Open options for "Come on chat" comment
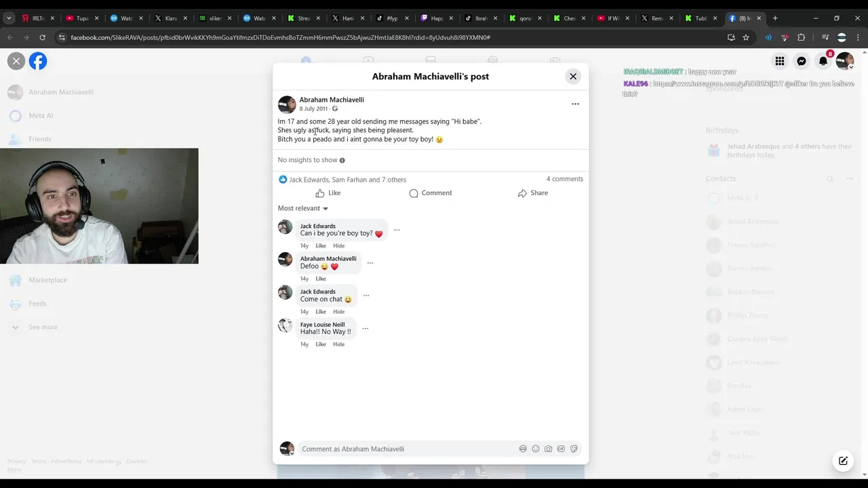 point(366,296)
